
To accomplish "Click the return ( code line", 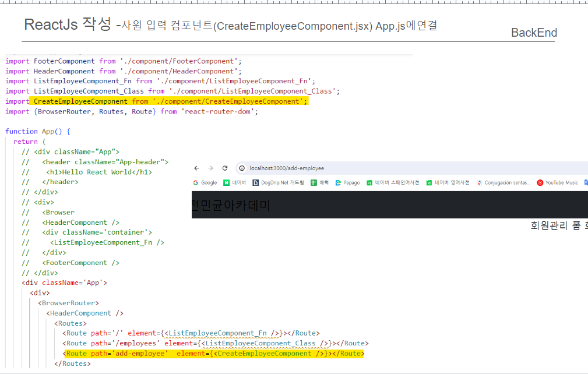I will (x=29, y=142).
